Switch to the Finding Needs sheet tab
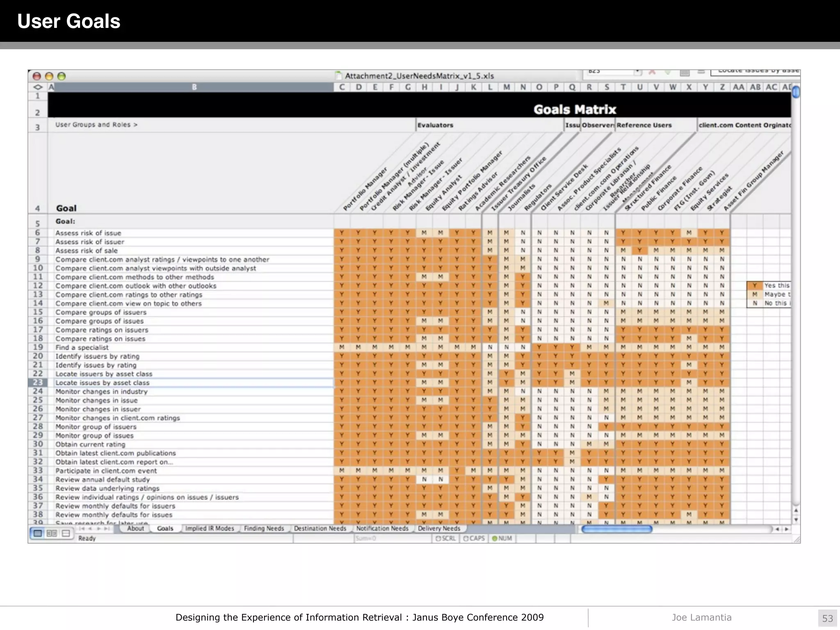The height and width of the screenshot is (630, 840). coord(264,528)
